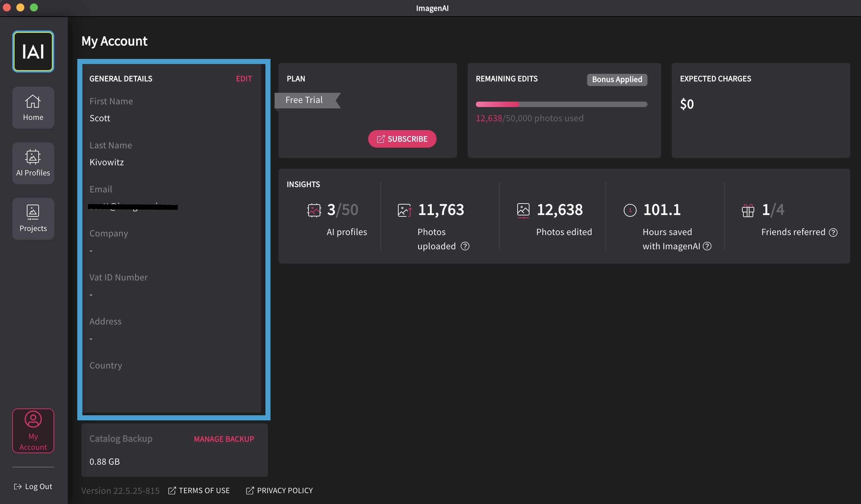861x504 pixels.
Task: Open Manage Backup for the catalog
Action: [224, 439]
